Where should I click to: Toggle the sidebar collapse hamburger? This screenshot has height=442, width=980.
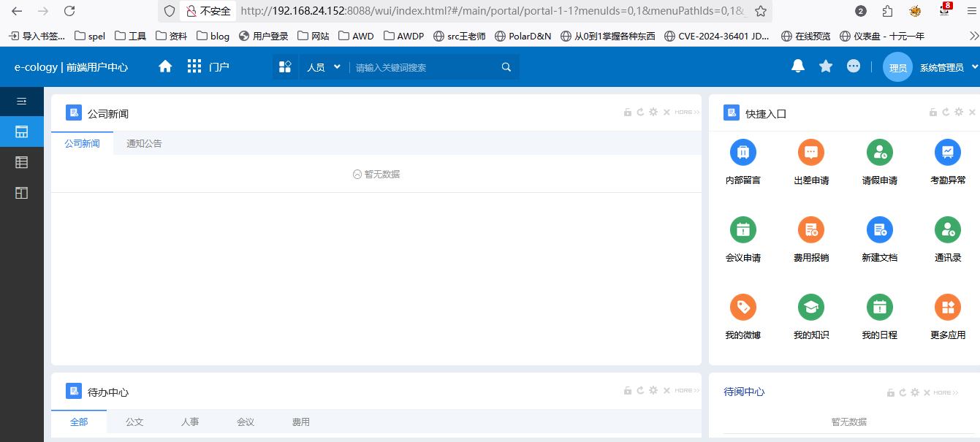[x=22, y=101]
